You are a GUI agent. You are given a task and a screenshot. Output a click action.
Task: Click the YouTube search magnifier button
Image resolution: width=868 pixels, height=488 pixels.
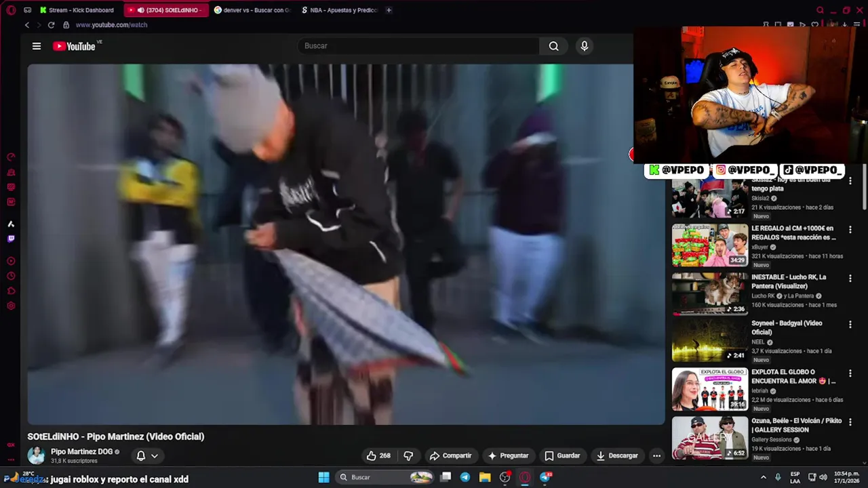click(554, 46)
